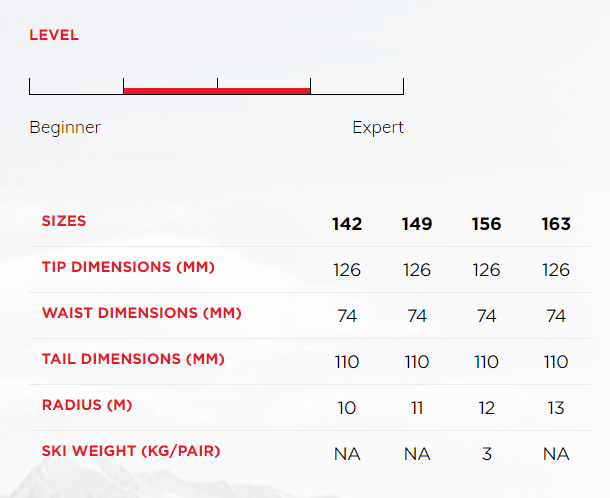
Task: Click the red LEVEL heading
Action: point(54,35)
